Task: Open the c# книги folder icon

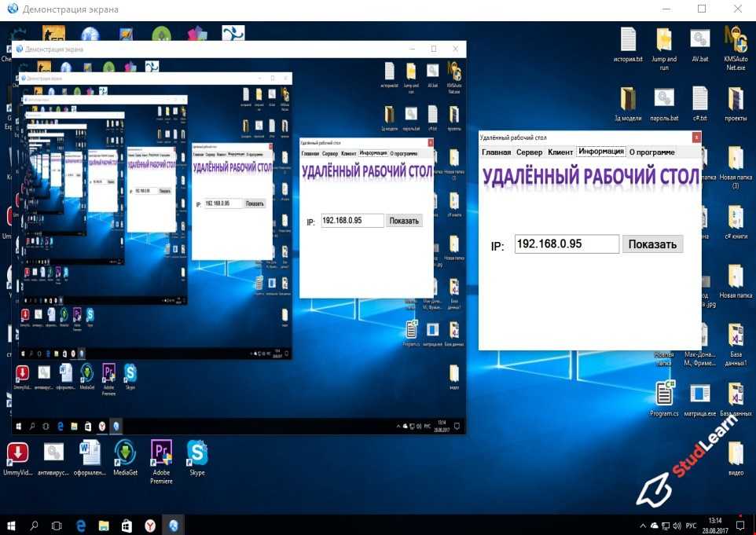Action: (x=736, y=222)
